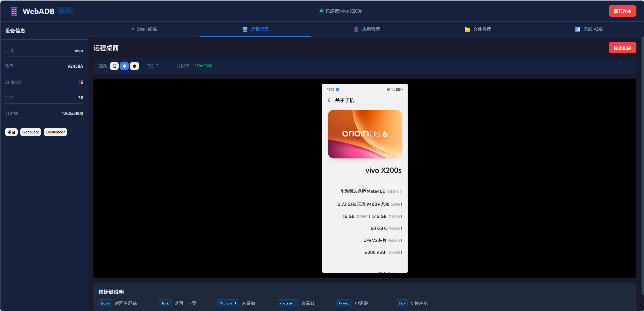
Task: Click the green connection status dot
Action: click(x=321, y=11)
